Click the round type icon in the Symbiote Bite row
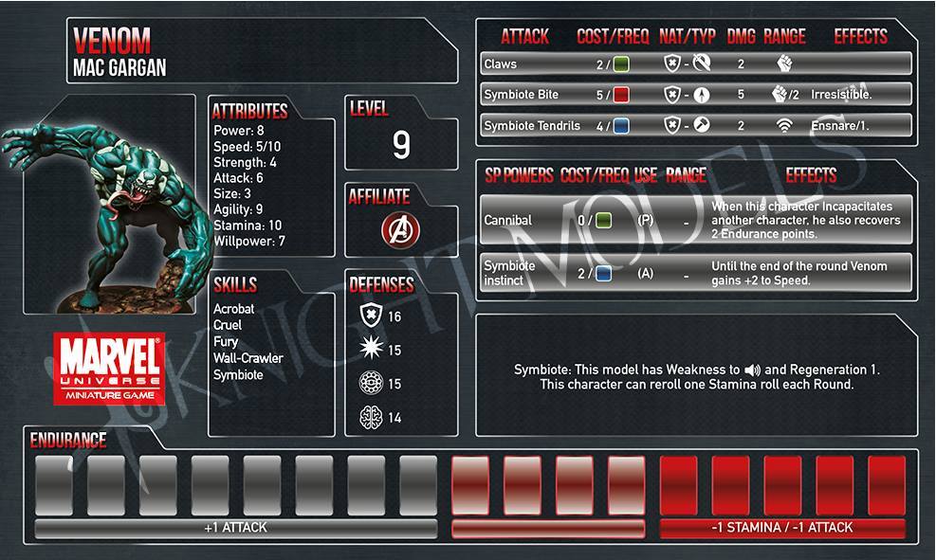Screen dimensions: 936x560 [702, 94]
